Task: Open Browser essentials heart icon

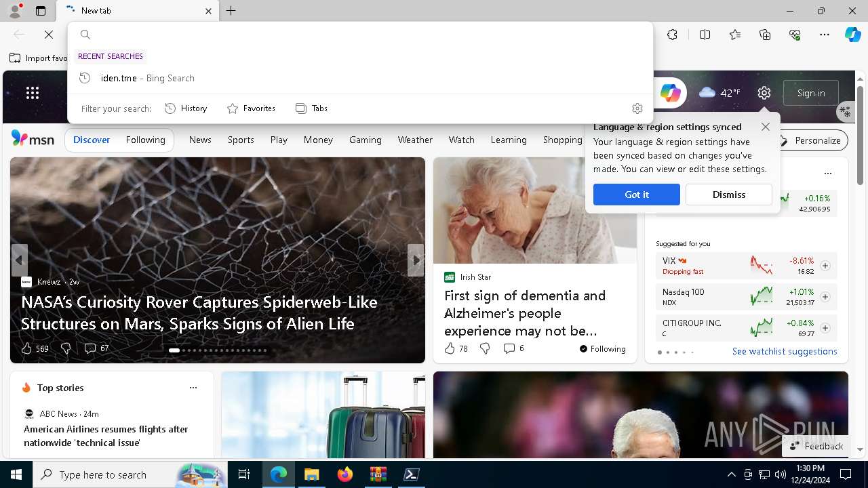Action: pyautogui.click(x=795, y=35)
